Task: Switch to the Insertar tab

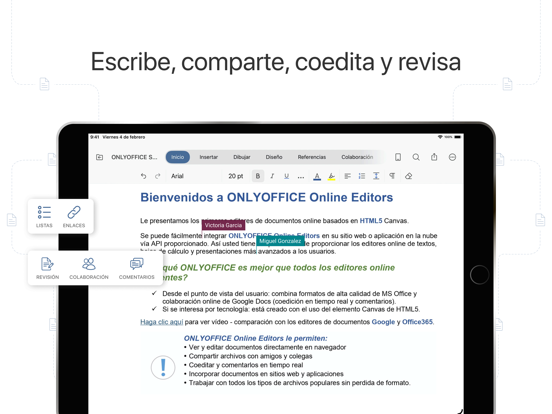Action: (208, 157)
